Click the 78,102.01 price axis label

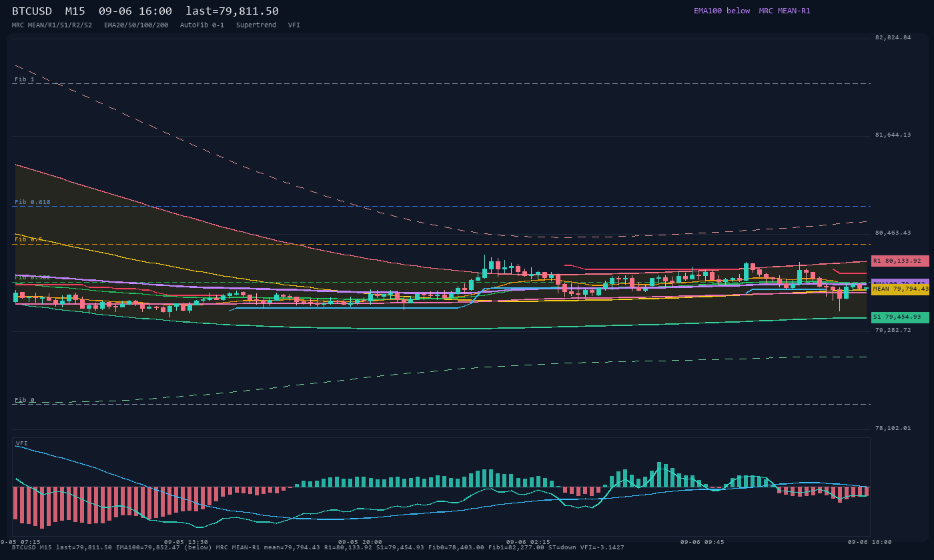tap(893, 428)
